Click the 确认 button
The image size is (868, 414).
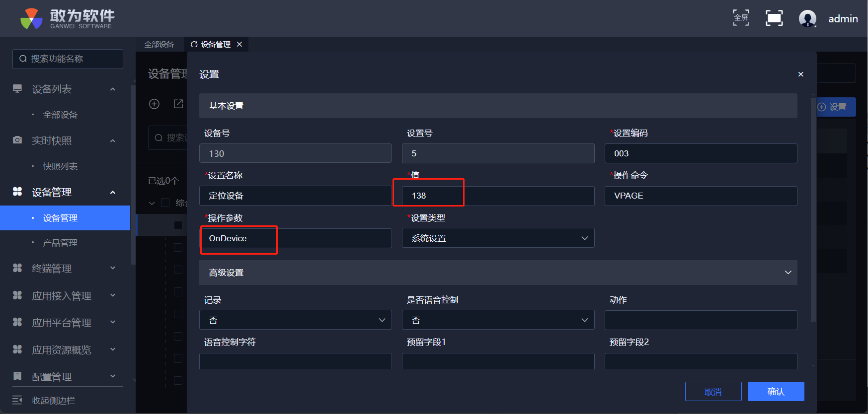point(776,392)
